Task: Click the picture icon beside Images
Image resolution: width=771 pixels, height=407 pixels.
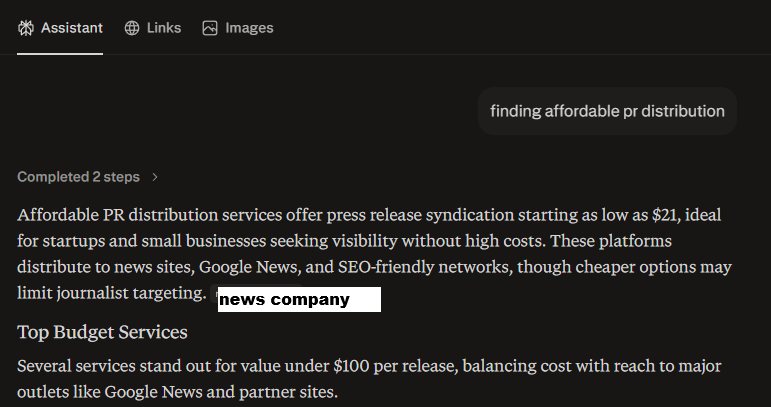Action: [x=210, y=28]
